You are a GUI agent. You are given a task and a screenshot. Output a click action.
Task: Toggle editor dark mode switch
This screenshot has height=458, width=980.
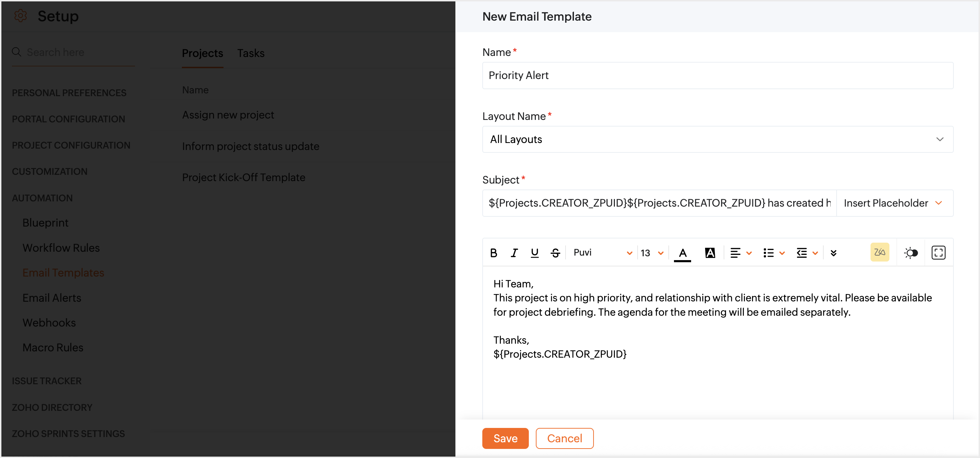911,252
